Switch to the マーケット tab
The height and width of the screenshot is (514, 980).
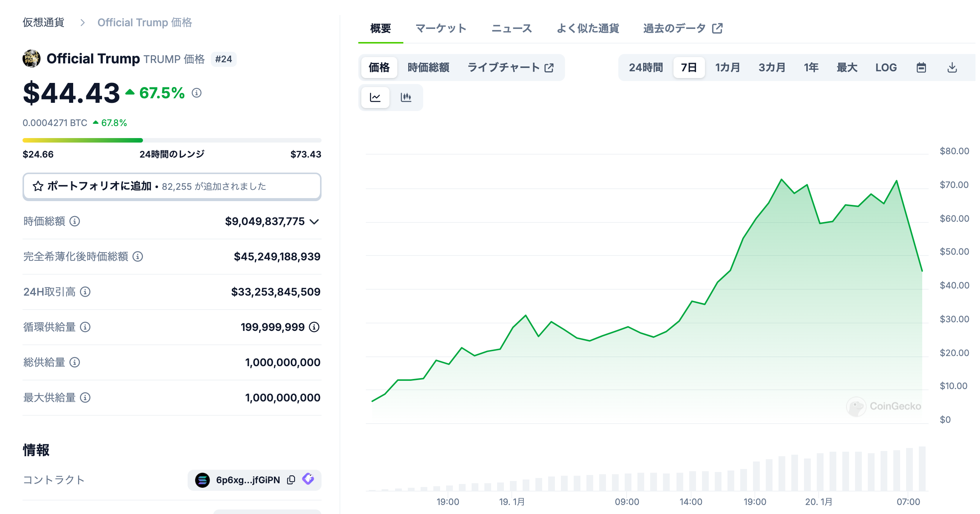point(441,28)
